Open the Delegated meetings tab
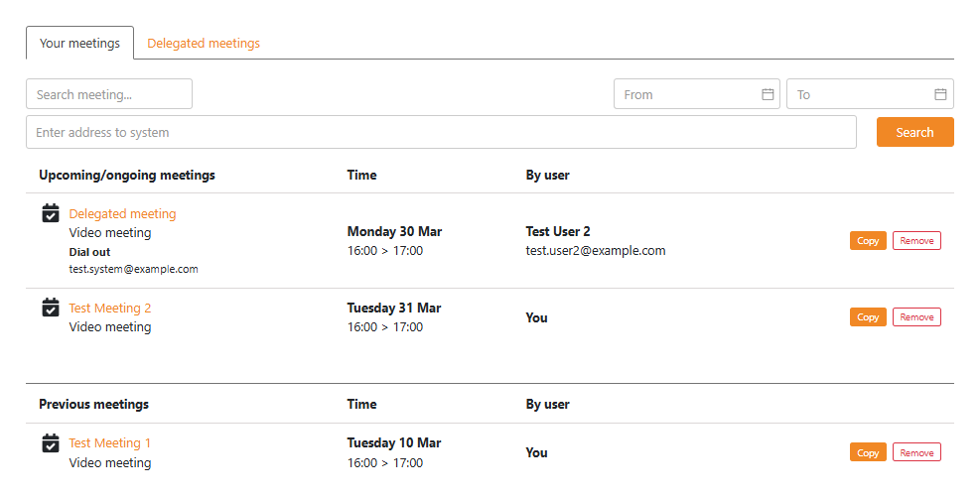The width and height of the screenshot is (980, 497). coord(204,44)
